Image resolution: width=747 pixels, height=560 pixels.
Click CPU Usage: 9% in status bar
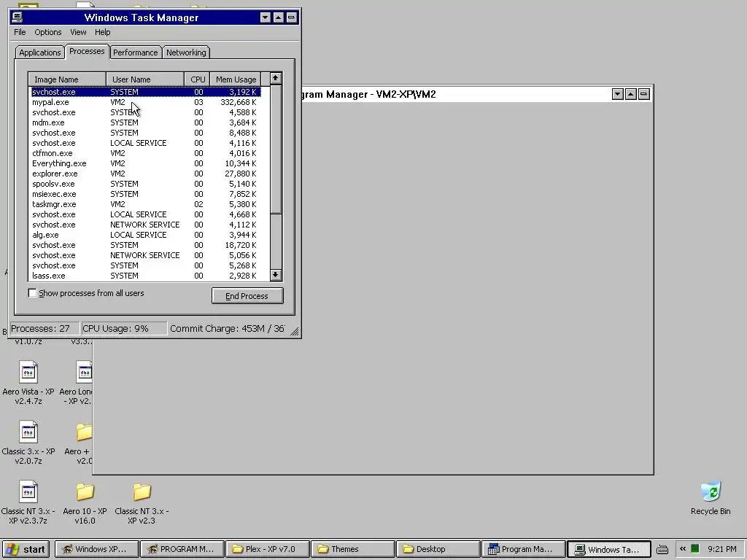pos(124,329)
